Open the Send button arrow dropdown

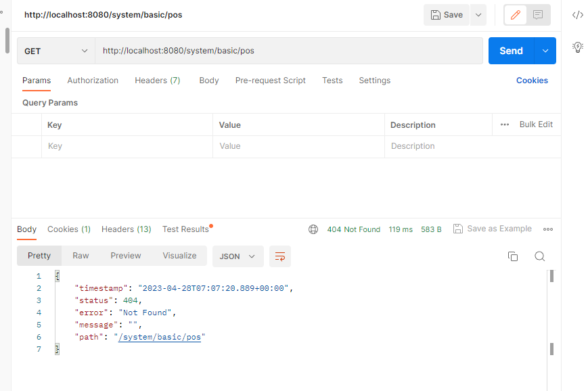[545, 51]
